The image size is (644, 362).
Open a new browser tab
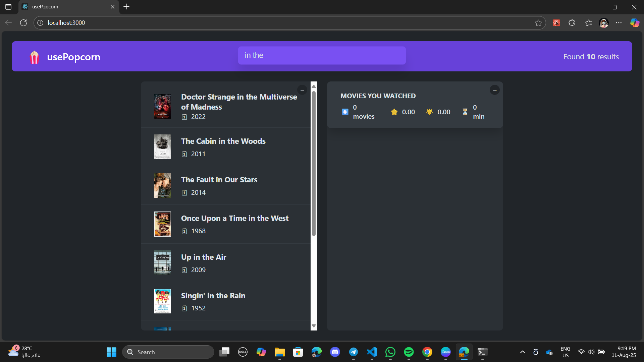(x=126, y=7)
